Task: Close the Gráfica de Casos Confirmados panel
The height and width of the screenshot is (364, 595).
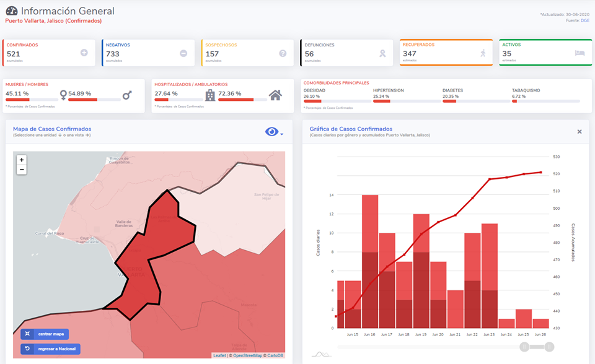Action: (580, 132)
